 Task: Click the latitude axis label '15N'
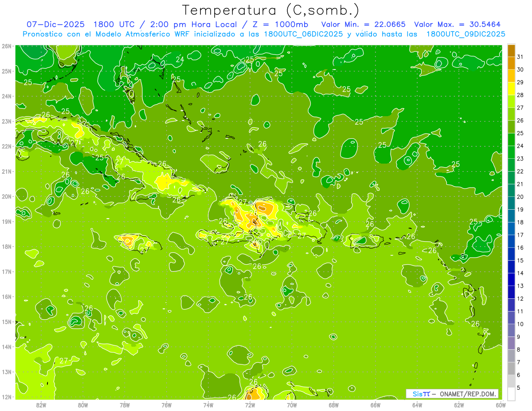click(7, 322)
